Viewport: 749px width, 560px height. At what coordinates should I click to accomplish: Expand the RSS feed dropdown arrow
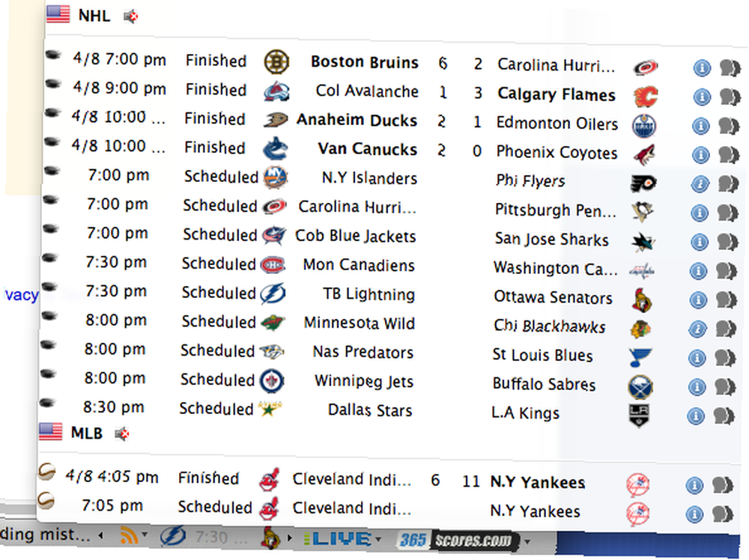tap(145, 535)
